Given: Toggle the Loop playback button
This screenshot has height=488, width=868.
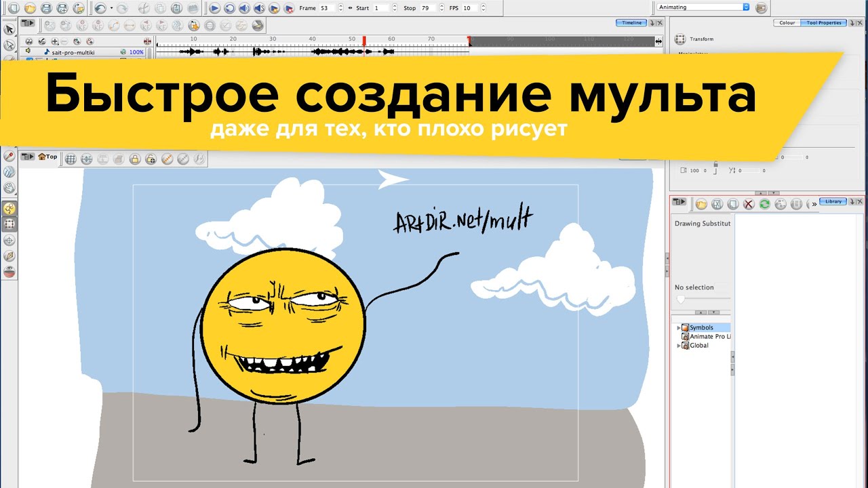Looking at the screenshot, I should coord(229,8).
